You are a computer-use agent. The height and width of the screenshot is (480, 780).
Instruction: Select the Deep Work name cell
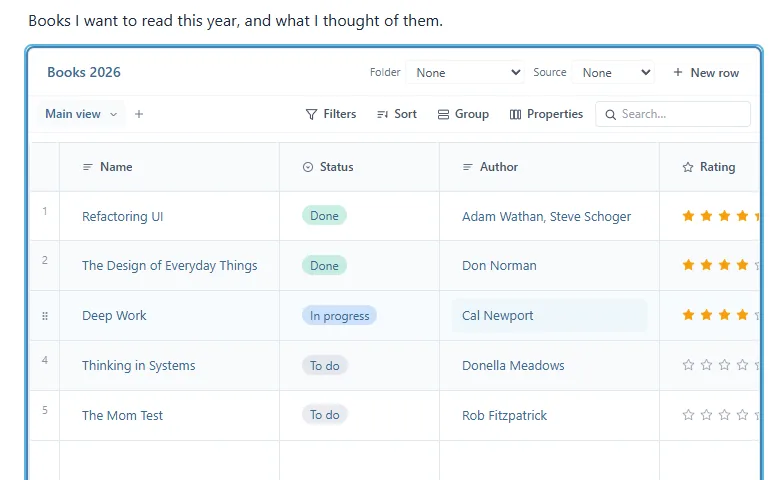tap(169, 316)
